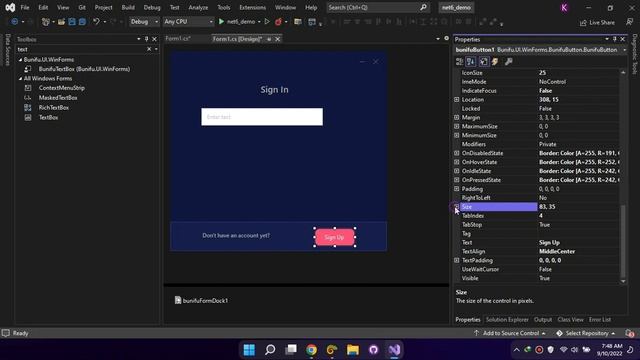Click the Hot Reload flame icon
640x360 pixels.
pyautogui.click(x=278, y=22)
